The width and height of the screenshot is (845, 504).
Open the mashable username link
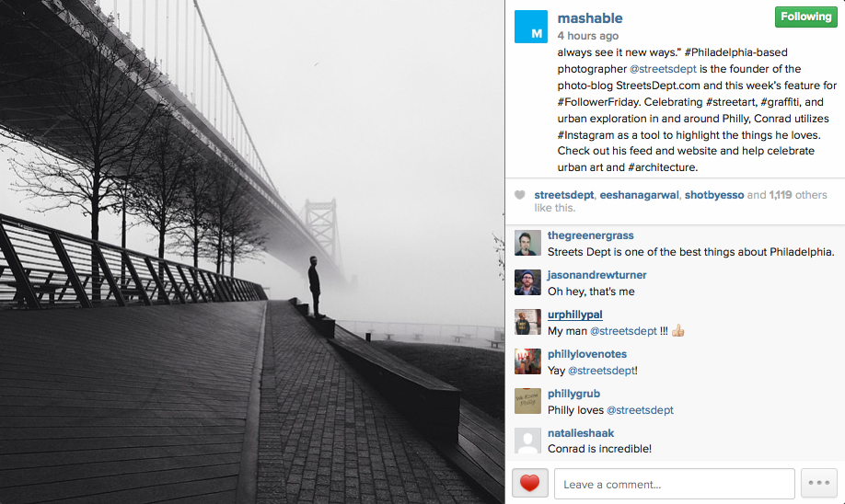click(x=590, y=18)
